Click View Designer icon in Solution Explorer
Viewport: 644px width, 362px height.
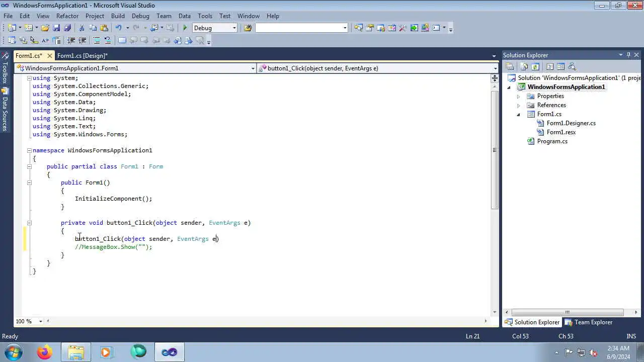[x=560, y=66]
